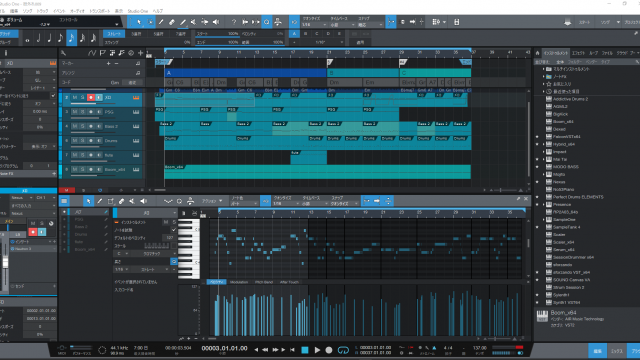This screenshot has width=640, height=360.
Task: Disable record arm on the メロ track
Action: [x=91, y=98]
